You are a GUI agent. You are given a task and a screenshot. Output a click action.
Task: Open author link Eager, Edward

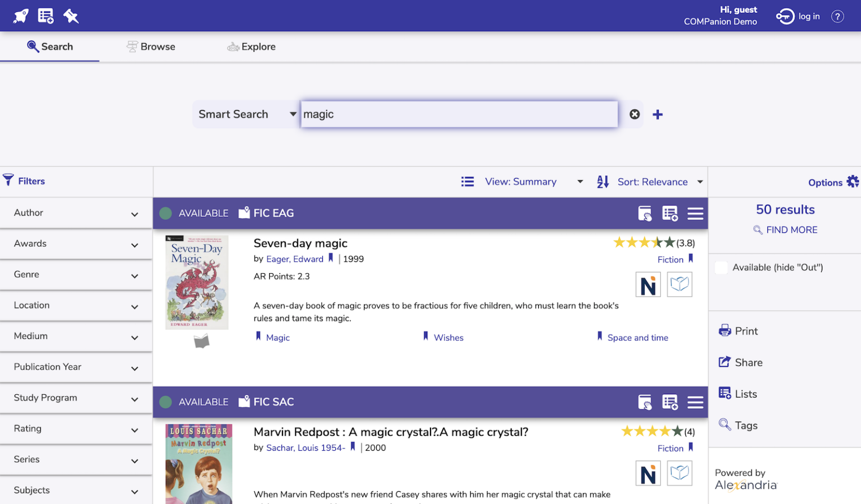(294, 259)
